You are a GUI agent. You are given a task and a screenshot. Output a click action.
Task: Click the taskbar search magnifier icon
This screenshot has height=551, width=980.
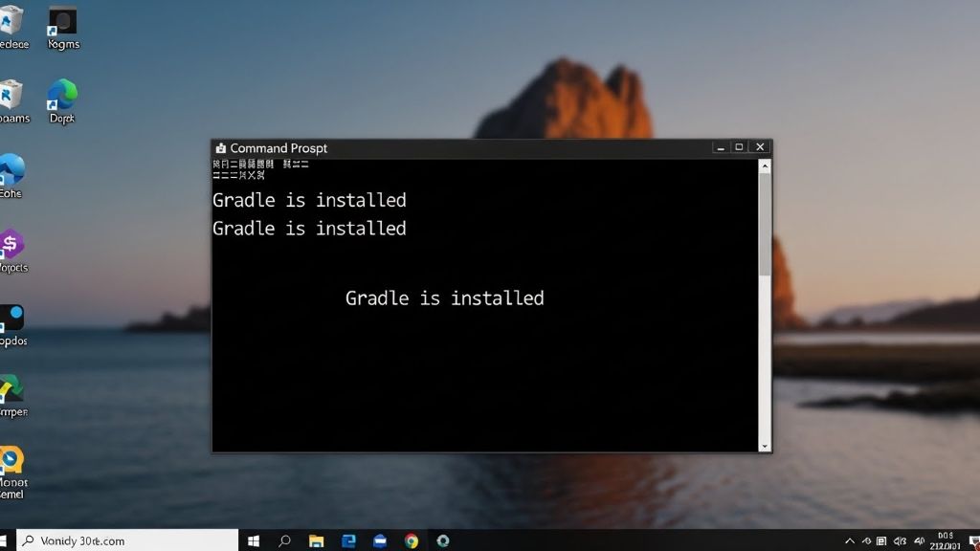tap(284, 541)
